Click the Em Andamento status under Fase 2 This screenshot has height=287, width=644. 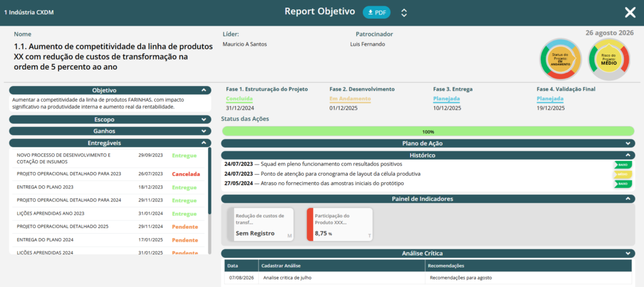click(x=350, y=99)
